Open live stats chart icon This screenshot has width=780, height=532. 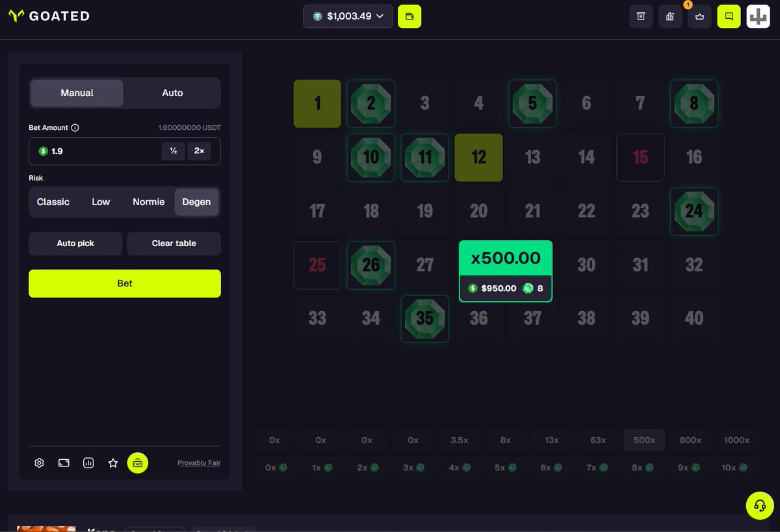pos(88,463)
